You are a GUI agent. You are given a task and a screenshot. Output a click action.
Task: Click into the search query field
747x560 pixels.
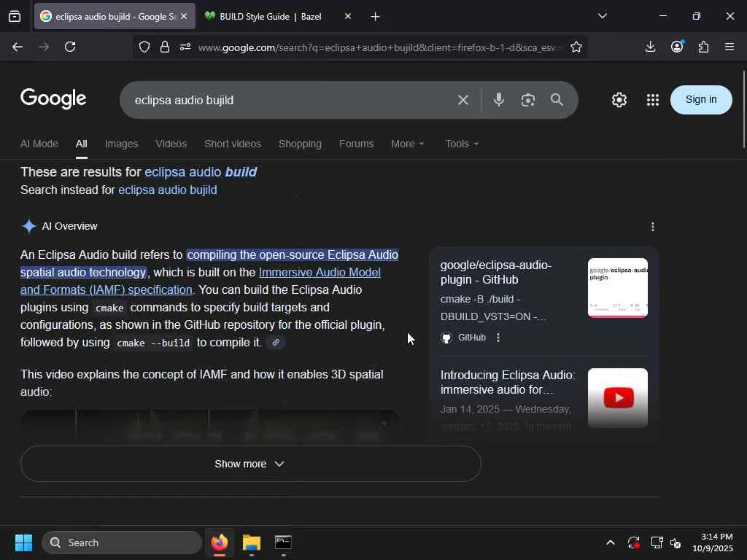coord(290,100)
